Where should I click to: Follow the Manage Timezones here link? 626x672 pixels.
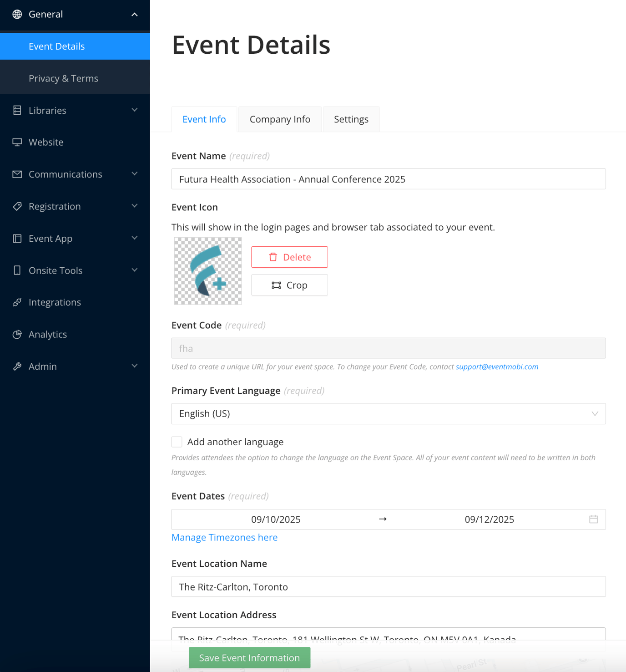coord(224,537)
